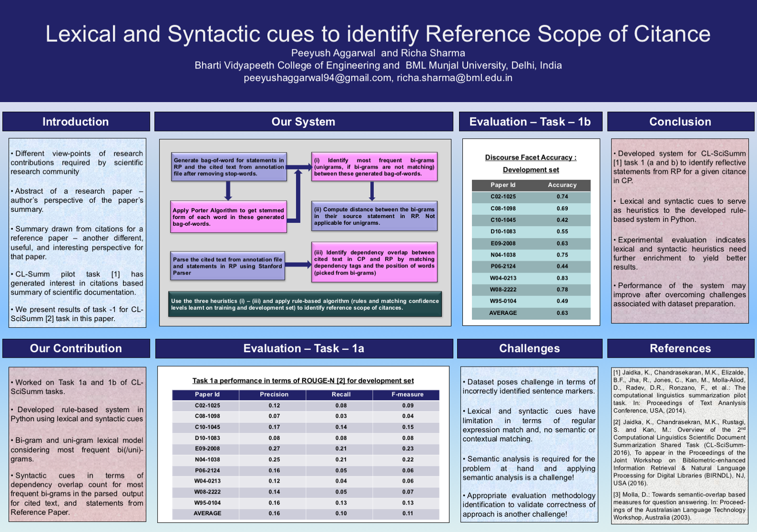Select the Precision column header in Task 1a table
The height and width of the screenshot is (532, 757).
pyautogui.click(x=274, y=394)
